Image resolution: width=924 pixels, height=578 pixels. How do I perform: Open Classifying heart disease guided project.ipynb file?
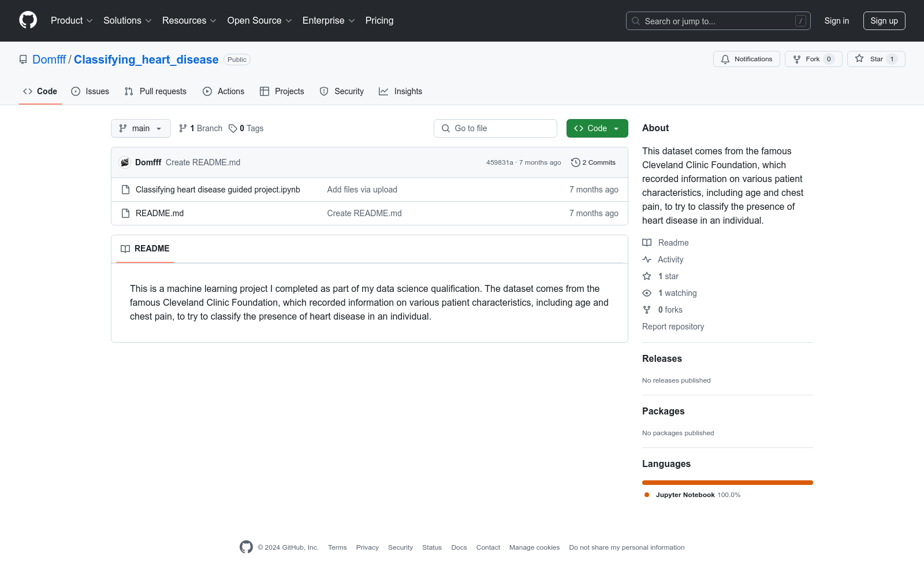click(x=218, y=190)
